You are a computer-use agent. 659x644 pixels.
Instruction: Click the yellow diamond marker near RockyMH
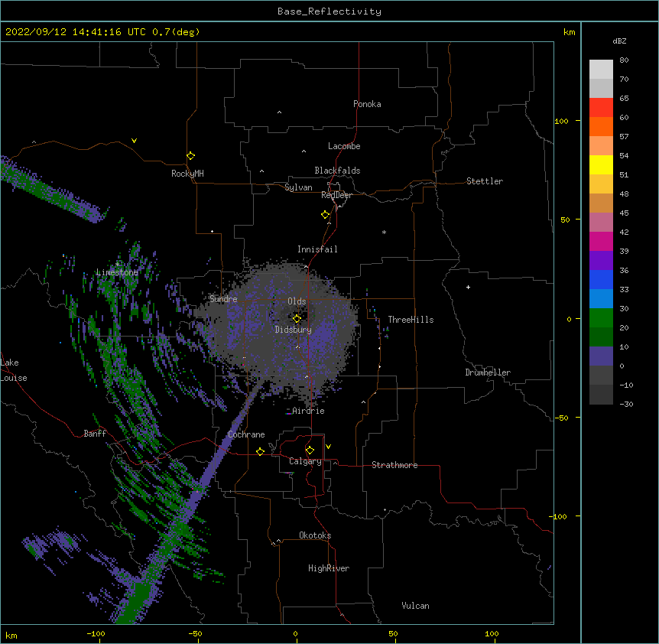191,156
